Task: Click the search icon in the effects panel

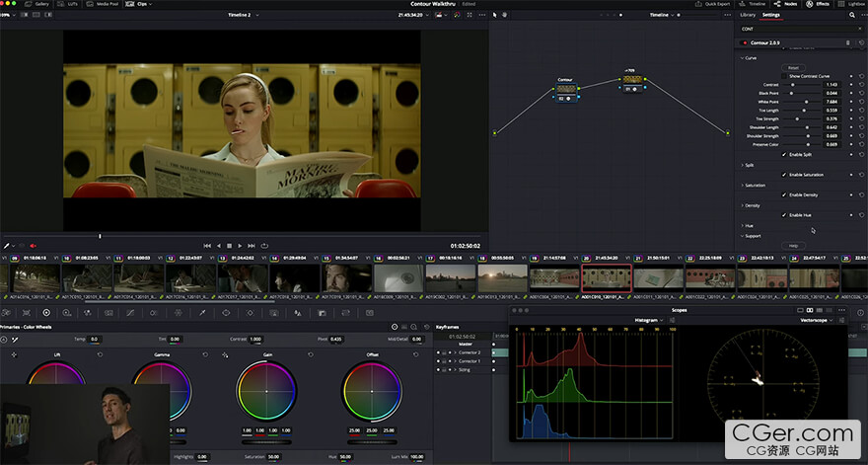Action: click(x=852, y=15)
